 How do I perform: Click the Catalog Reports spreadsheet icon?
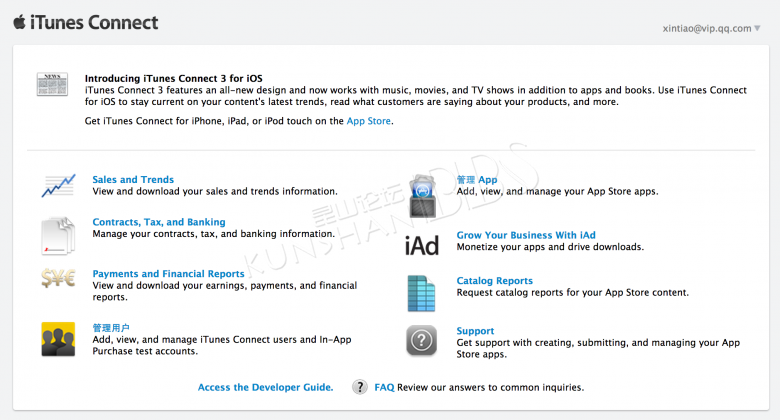click(421, 294)
